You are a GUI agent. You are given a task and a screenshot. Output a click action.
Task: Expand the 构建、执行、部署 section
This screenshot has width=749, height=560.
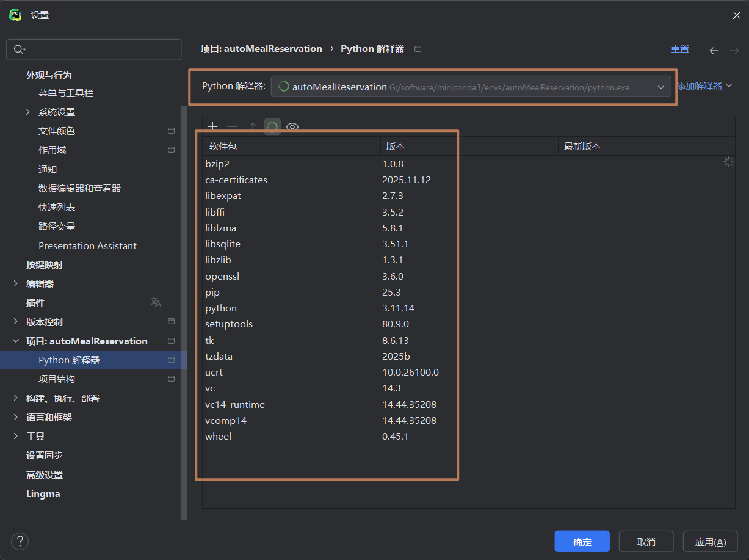coord(16,398)
